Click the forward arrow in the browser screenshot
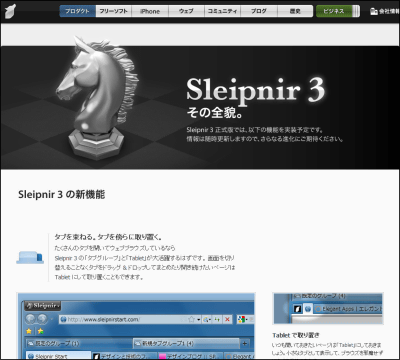Viewport: 400px width, 360px height. (42, 319)
